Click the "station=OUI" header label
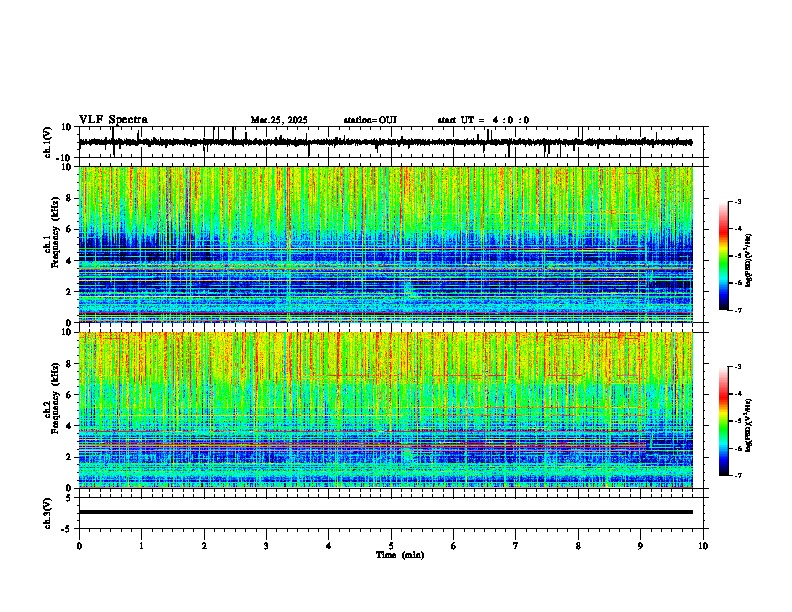 [x=370, y=120]
